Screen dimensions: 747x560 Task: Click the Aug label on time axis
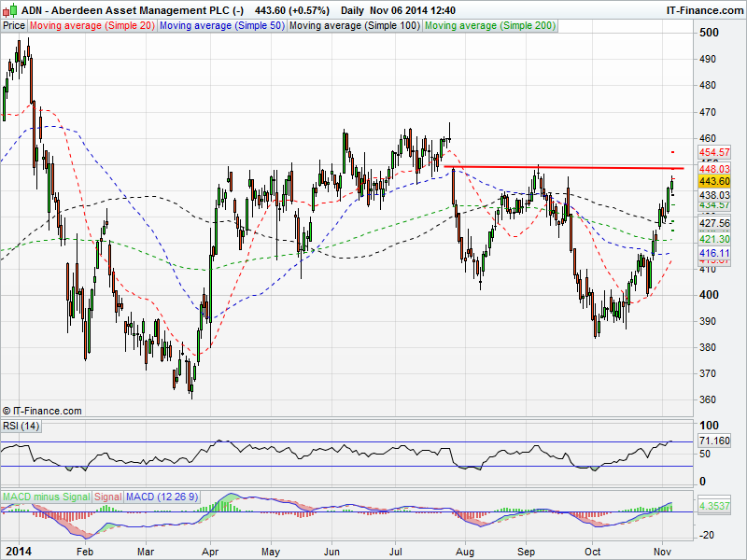point(463,552)
